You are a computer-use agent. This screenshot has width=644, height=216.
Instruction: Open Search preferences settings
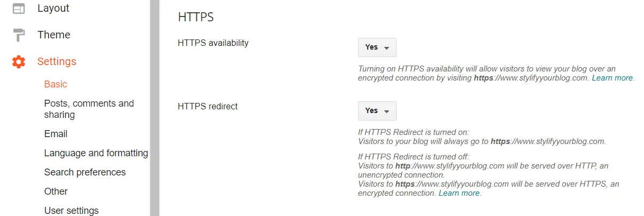pyautogui.click(x=84, y=172)
